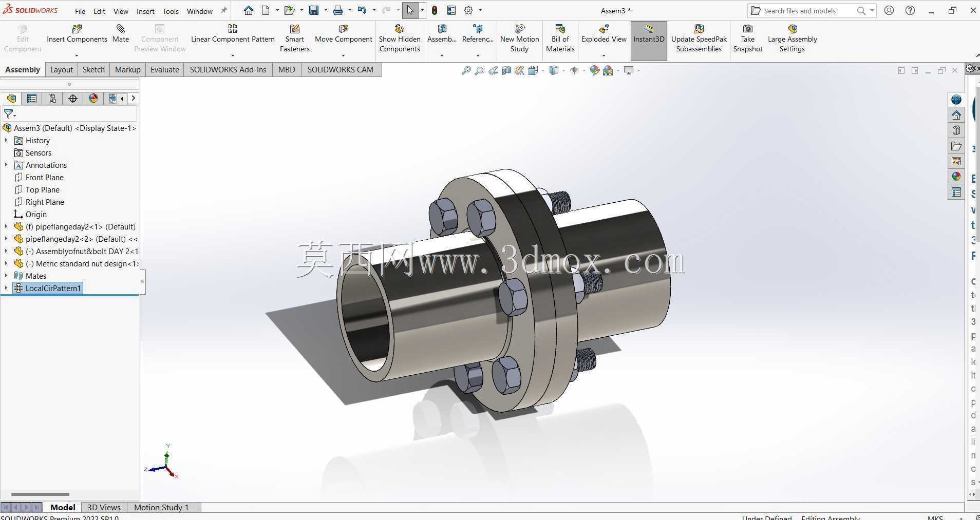Click the feature tree horizontal scrollbar

[40, 494]
